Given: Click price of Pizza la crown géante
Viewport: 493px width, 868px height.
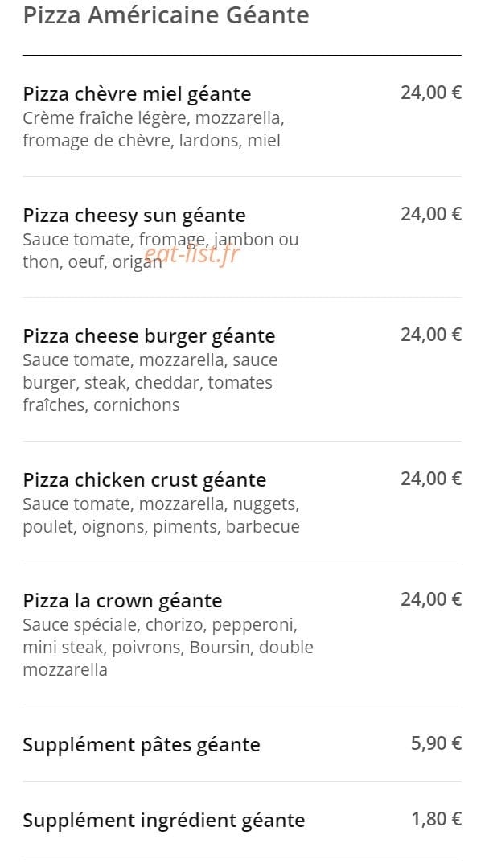Looking at the screenshot, I should [x=431, y=599].
